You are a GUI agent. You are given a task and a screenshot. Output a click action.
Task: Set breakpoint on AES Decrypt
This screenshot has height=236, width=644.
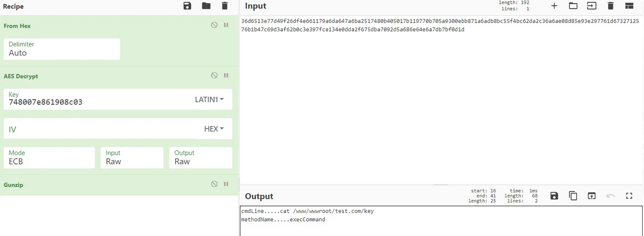(x=226, y=75)
